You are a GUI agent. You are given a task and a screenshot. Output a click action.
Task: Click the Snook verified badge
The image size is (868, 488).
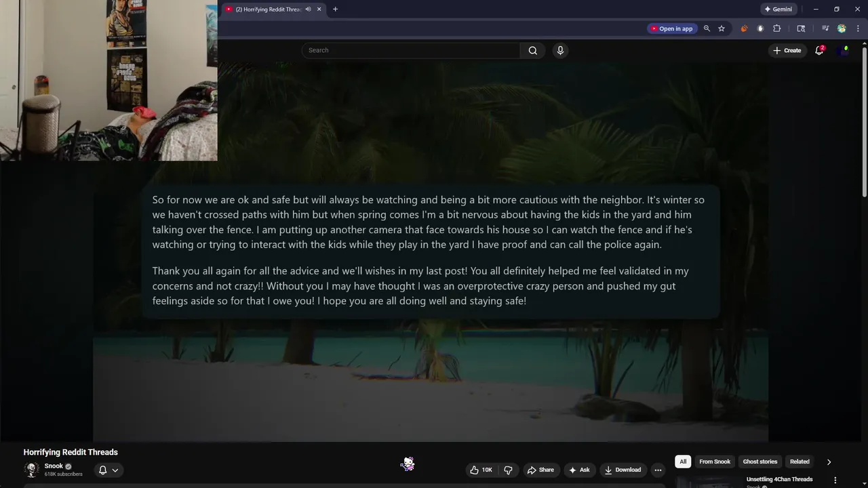point(68,466)
